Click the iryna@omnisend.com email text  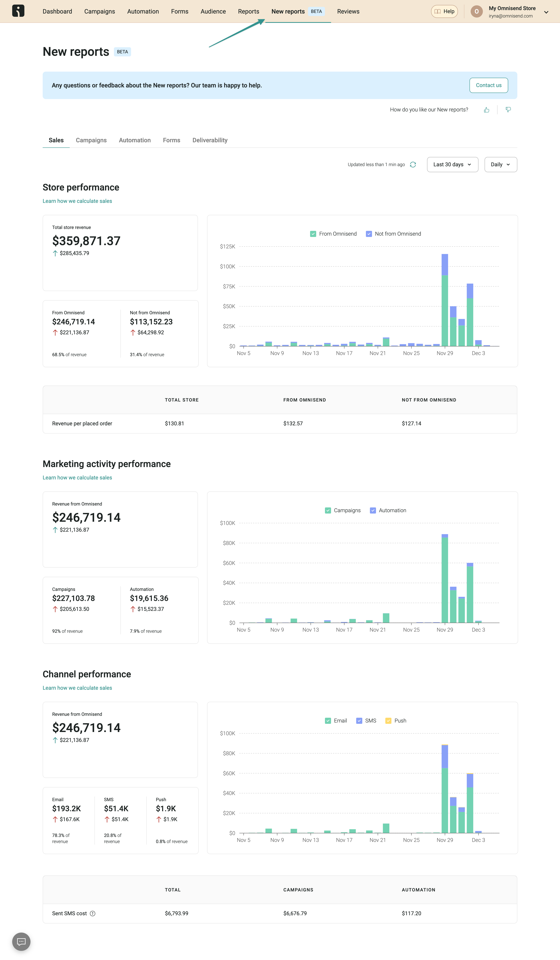(510, 16)
